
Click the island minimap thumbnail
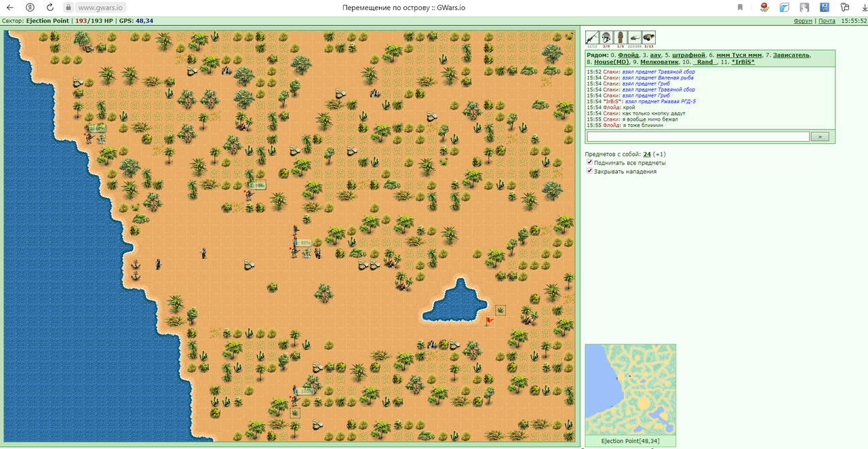coord(631,389)
